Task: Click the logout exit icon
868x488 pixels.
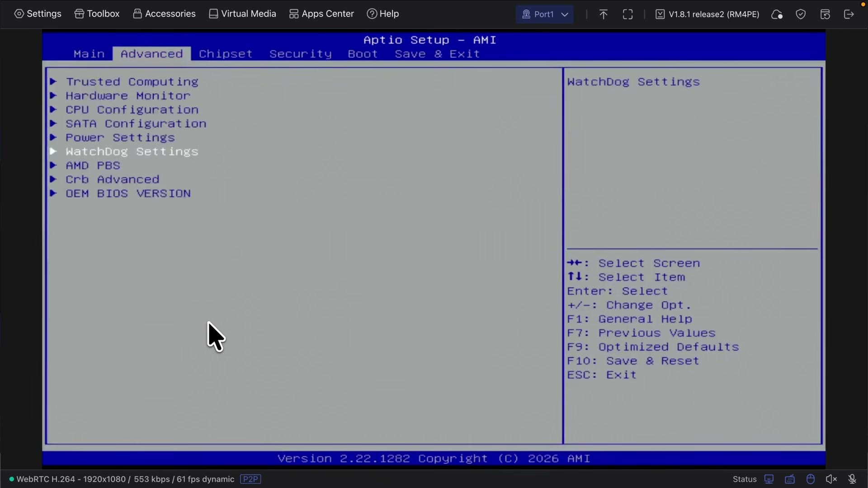Action: coord(849,14)
